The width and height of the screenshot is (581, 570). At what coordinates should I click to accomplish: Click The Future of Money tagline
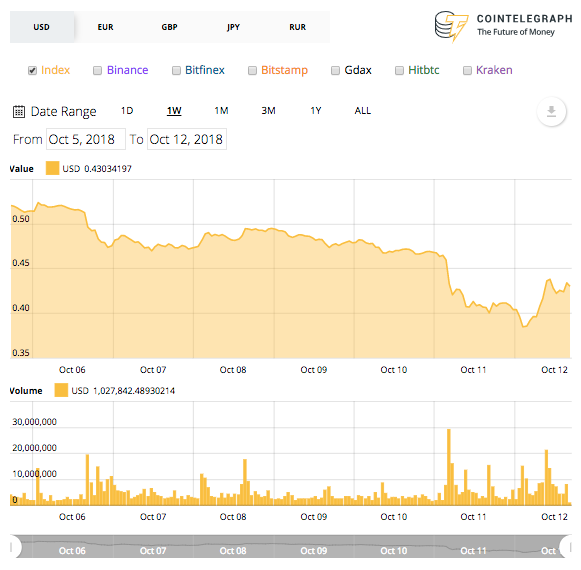pyautogui.click(x=516, y=32)
